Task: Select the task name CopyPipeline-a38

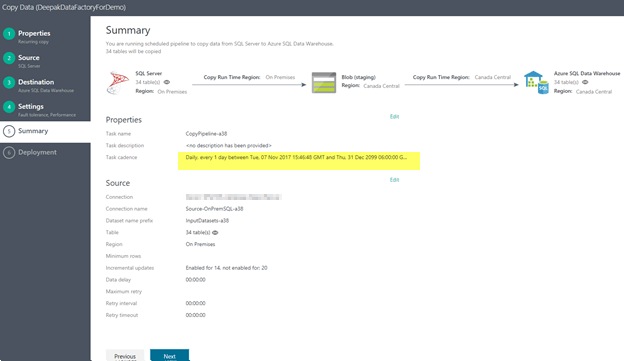Action: 206,134
